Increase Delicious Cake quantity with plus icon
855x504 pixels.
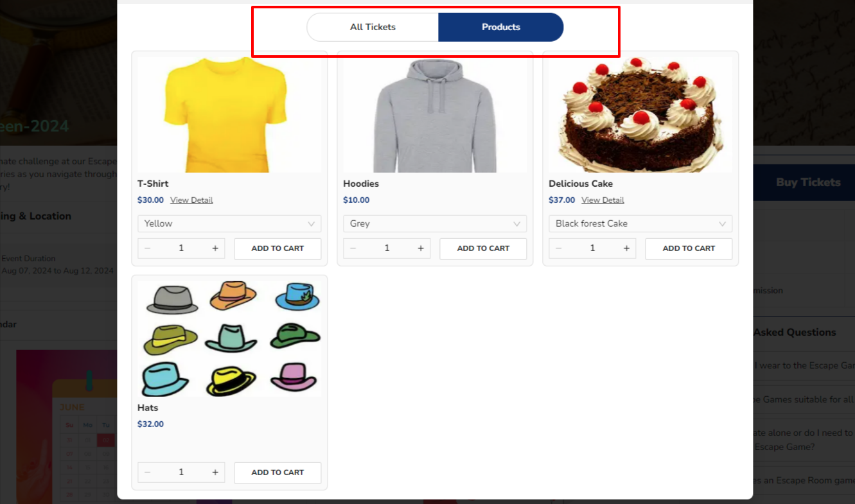(x=626, y=248)
